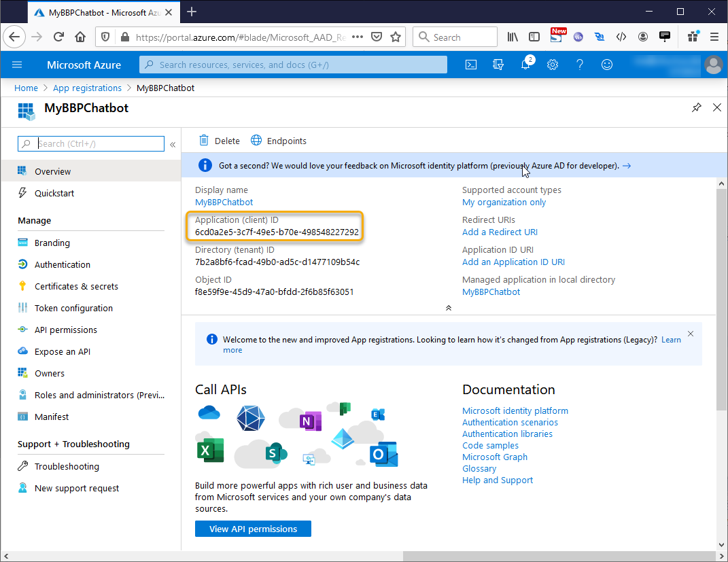Click the Application (client) ID value

tap(277, 232)
